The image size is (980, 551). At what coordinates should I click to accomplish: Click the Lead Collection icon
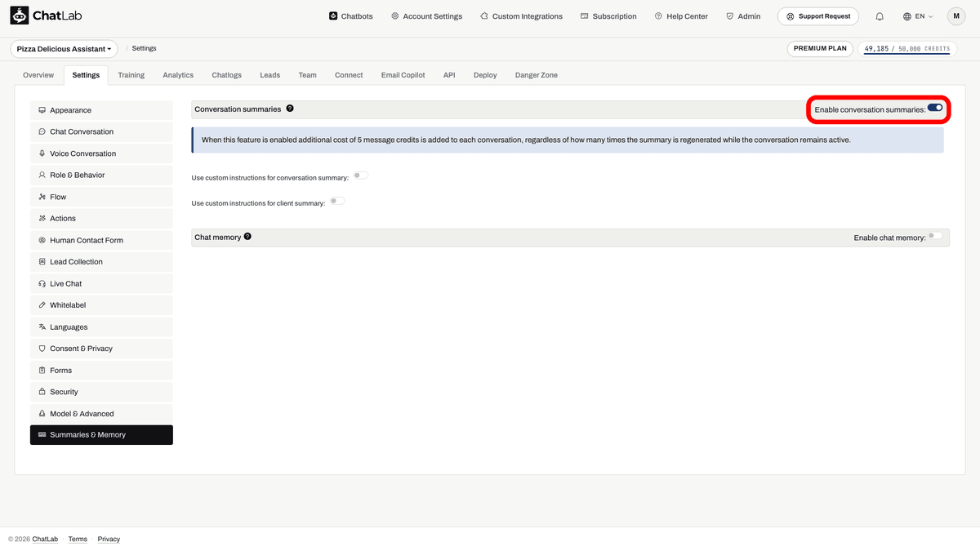(x=42, y=262)
